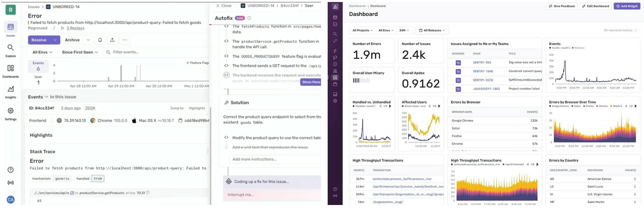Open the Explore search icon
Image resolution: width=644 pixels, height=211 pixels.
pyautogui.click(x=10, y=49)
